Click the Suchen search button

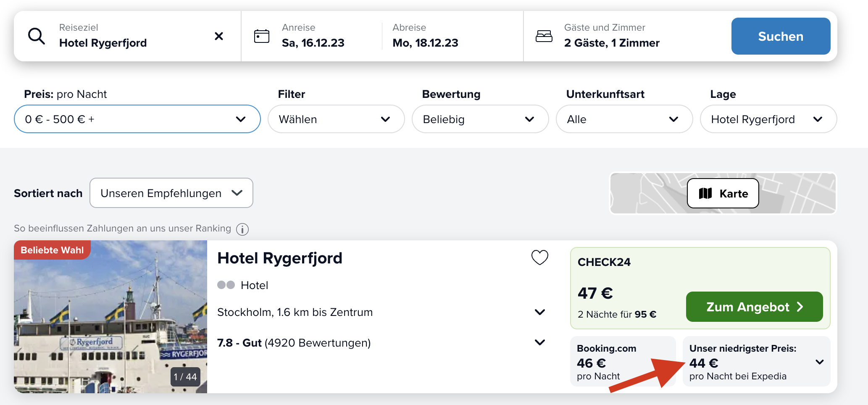[x=781, y=36]
